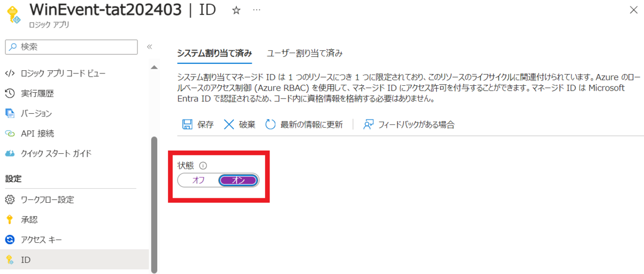
Task: Set status toggle to オフ
Action: (x=199, y=180)
